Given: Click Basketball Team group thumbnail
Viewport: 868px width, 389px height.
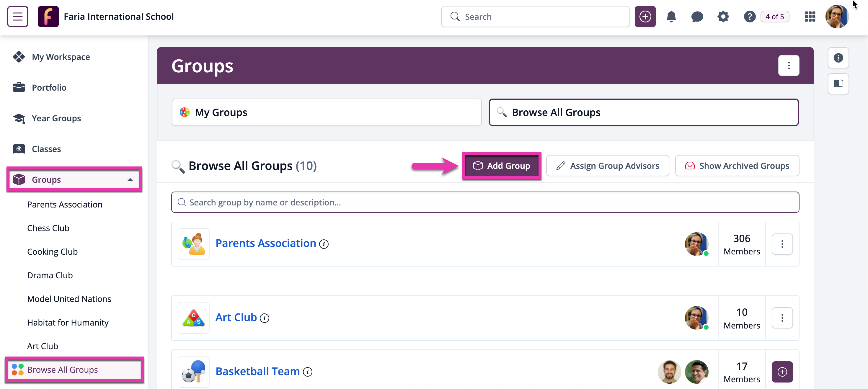Looking at the screenshot, I should 193,371.
